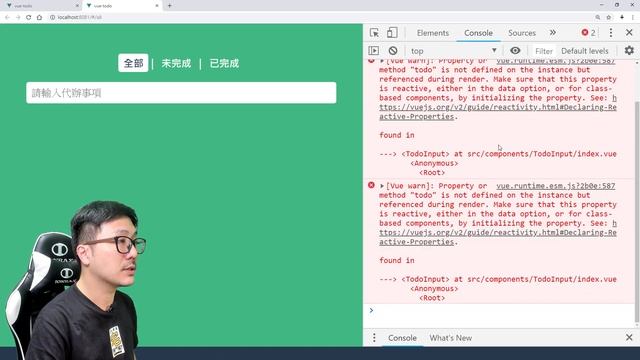Click the extension icon beside bookmark star

(x=622, y=17)
